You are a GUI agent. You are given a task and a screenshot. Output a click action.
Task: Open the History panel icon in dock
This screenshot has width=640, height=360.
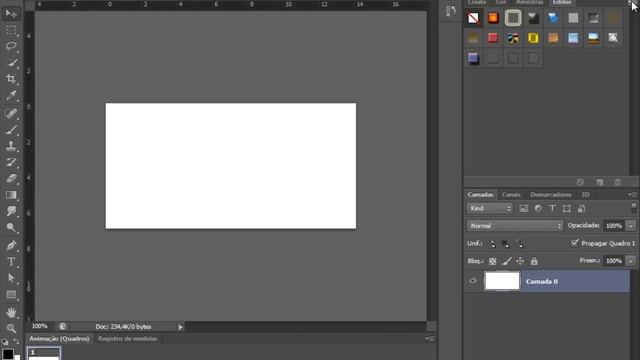(451, 11)
